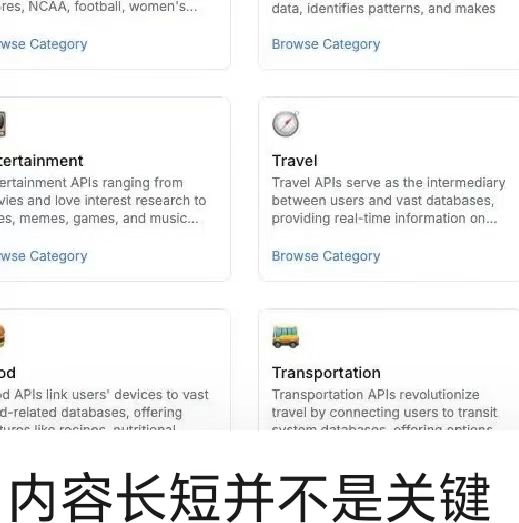Open Browse Category under Entertainment
The height and width of the screenshot is (523, 519).
[x=43, y=256]
